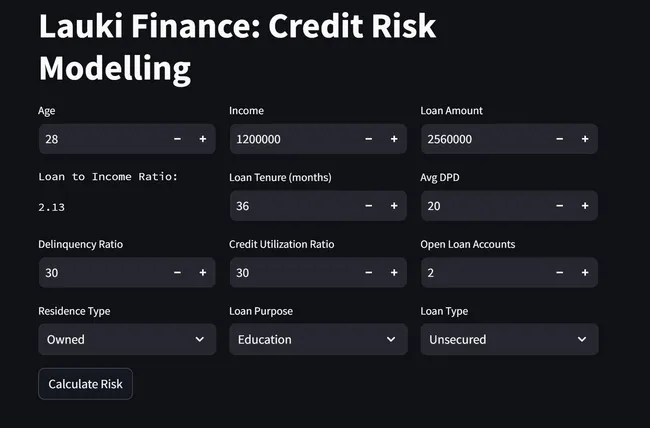
Task: Decrease Loan Tenure months by one
Action: coord(368,206)
